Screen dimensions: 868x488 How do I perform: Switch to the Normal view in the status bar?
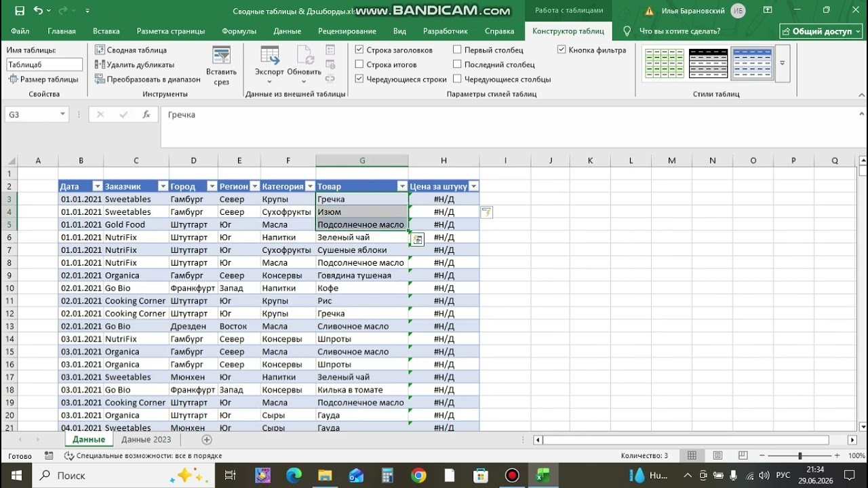point(692,455)
